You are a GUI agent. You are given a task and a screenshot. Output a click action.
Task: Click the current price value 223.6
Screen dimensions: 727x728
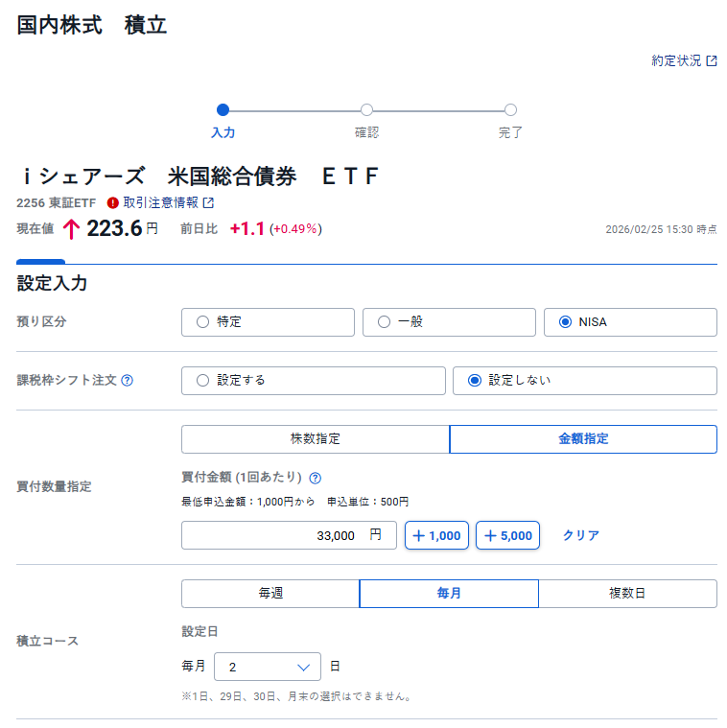click(114, 228)
